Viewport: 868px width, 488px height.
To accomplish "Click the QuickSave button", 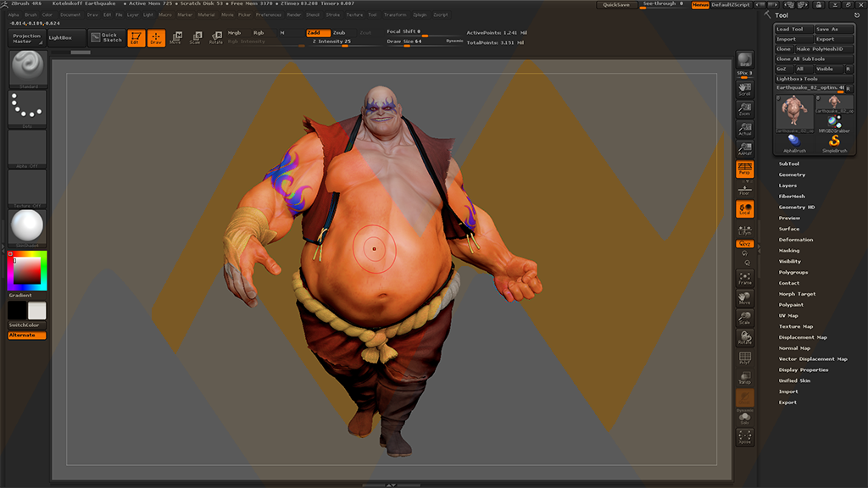I will [616, 5].
